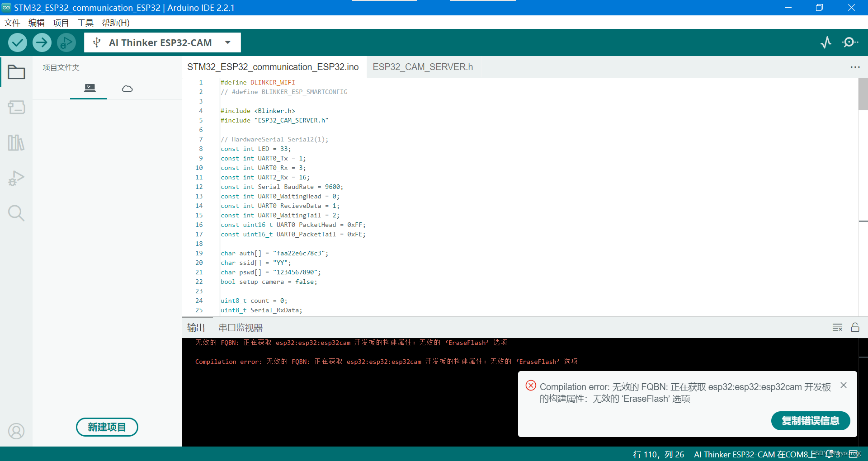Open the Serial Plotter icon

point(826,42)
